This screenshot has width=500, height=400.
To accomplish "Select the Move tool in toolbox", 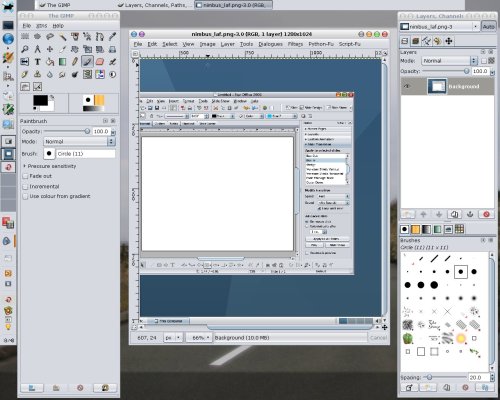I will [x=50, y=49].
